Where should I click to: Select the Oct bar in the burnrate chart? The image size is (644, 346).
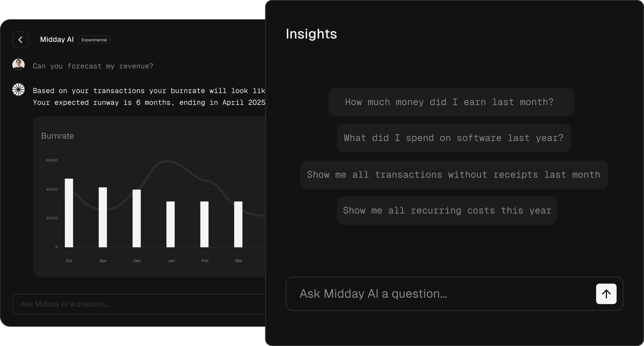click(69, 211)
